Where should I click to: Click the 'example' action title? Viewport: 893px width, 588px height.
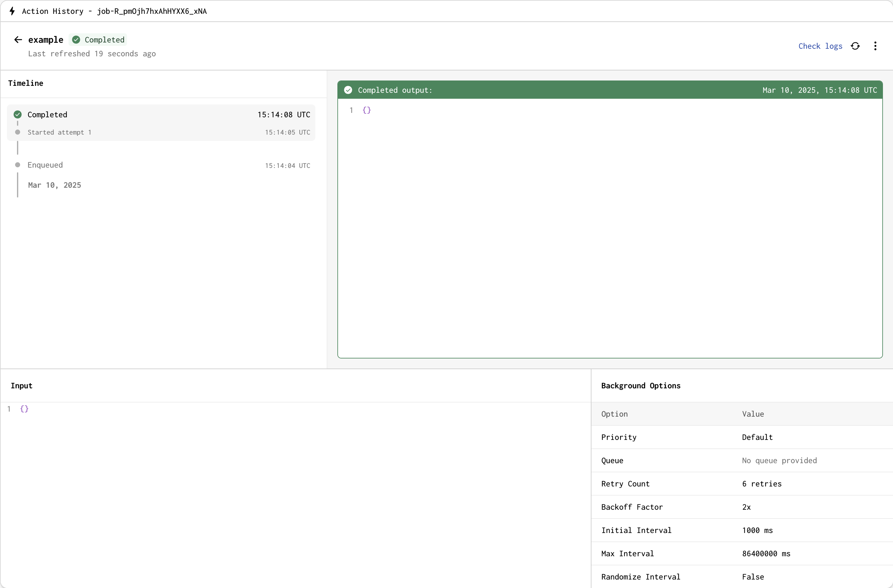coord(46,40)
